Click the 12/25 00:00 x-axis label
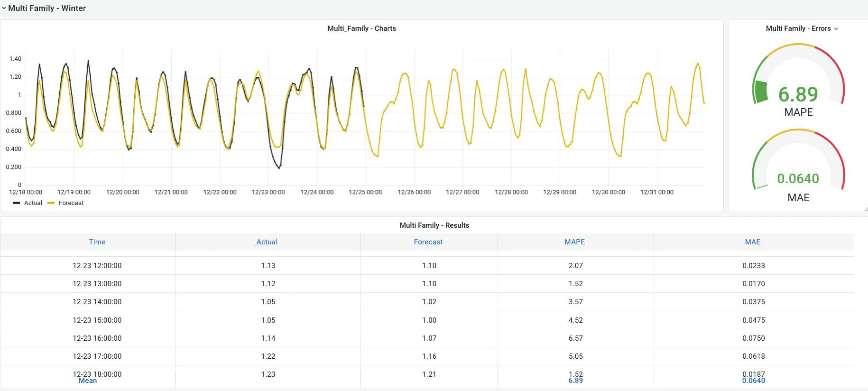The image size is (868, 391). click(x=365, y=192)
